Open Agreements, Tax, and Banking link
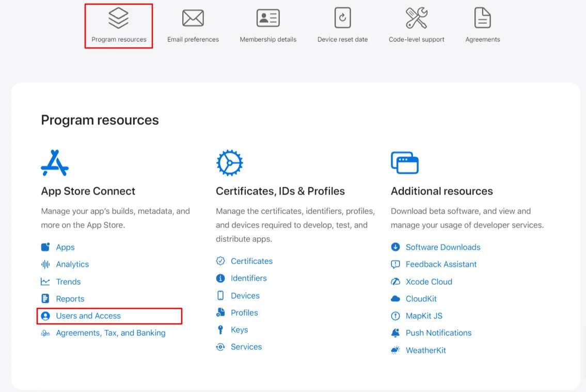This screenshot has width=586, height=392. [x=110, y=333]
